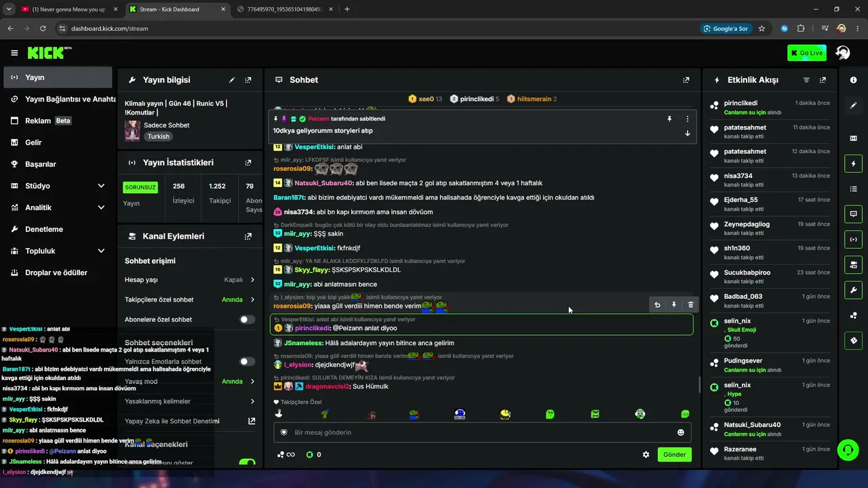Click the profile avatar in the top bar
Image resolution: width=868 pixels, height=488 pixels.
(843, 53)
